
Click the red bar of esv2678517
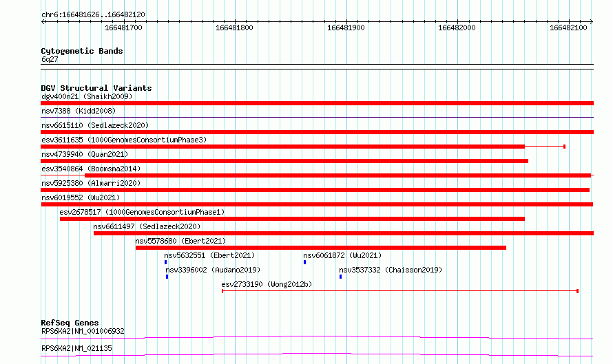pos(292,219)
